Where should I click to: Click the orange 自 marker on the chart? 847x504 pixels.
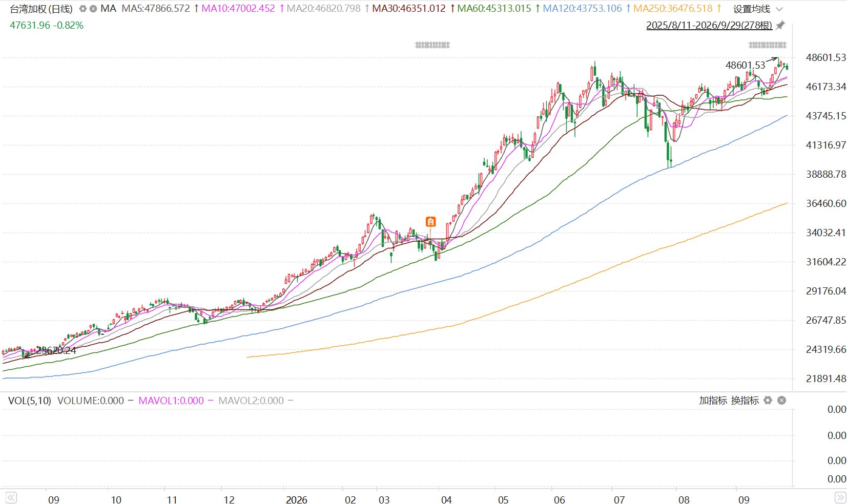(431, 222)
